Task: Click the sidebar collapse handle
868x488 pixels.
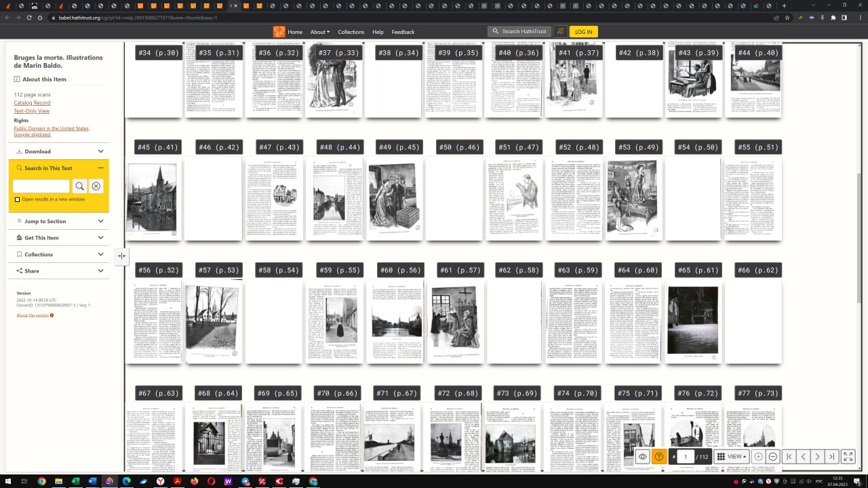Action: click(121, 256)
